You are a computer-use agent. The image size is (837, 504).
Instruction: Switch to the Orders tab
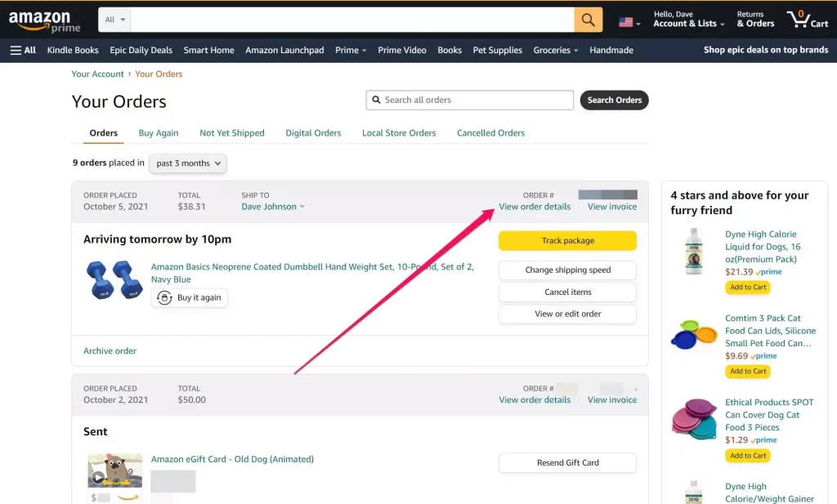click(x=104, y=133)
